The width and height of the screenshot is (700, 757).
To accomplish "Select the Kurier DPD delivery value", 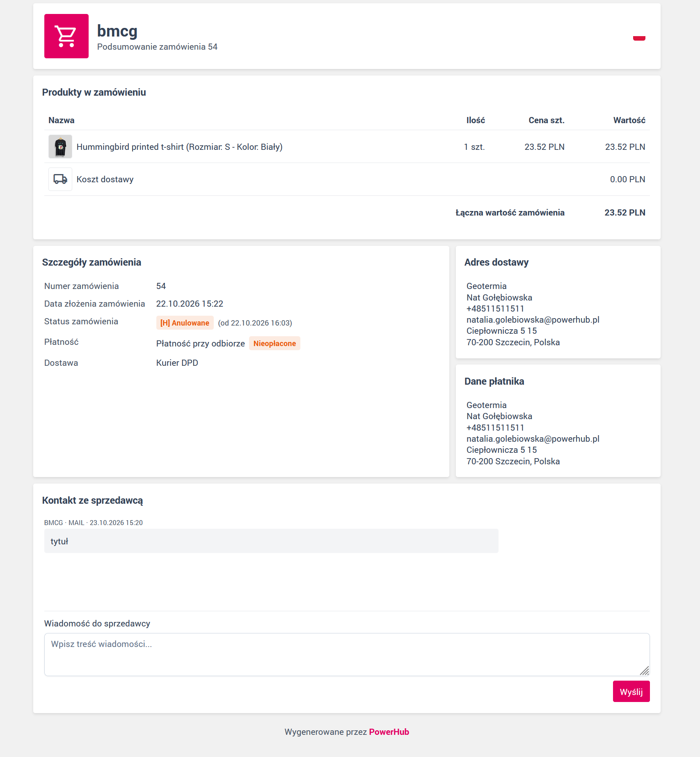I will (177, 363).
